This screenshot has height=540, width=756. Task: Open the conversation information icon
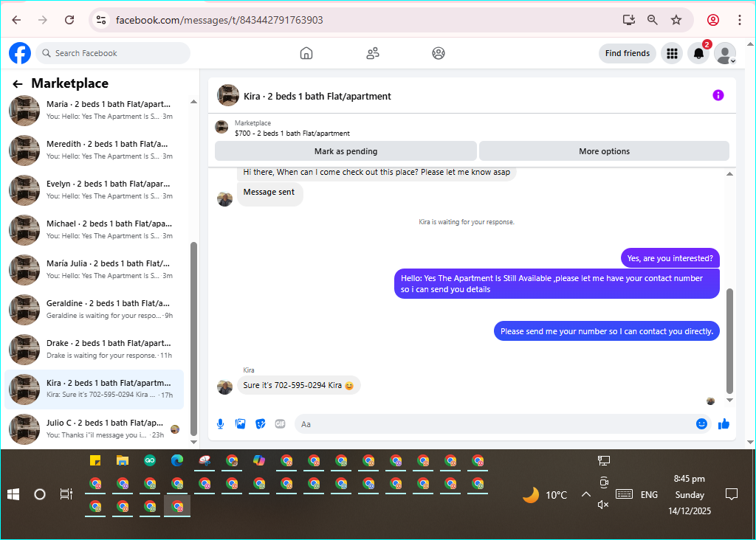coord(718,95)
